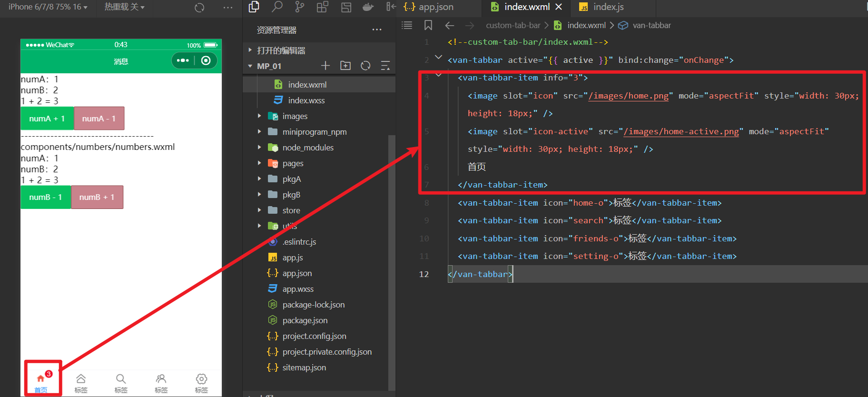This screenshot has width=868, height=397.
Task: Click the custom-tab-bar breadcrumb
Action: coord(513,25)
